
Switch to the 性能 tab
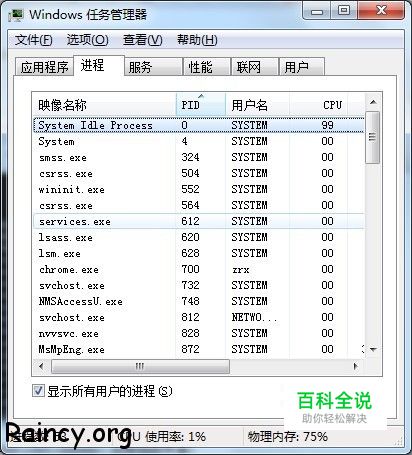coord(207,67)
